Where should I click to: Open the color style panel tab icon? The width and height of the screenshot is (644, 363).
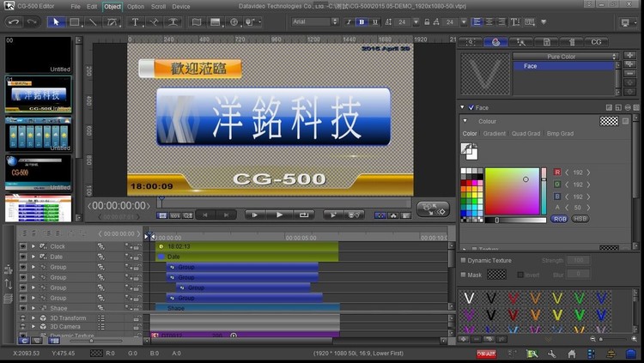click(x=495, y=42)
